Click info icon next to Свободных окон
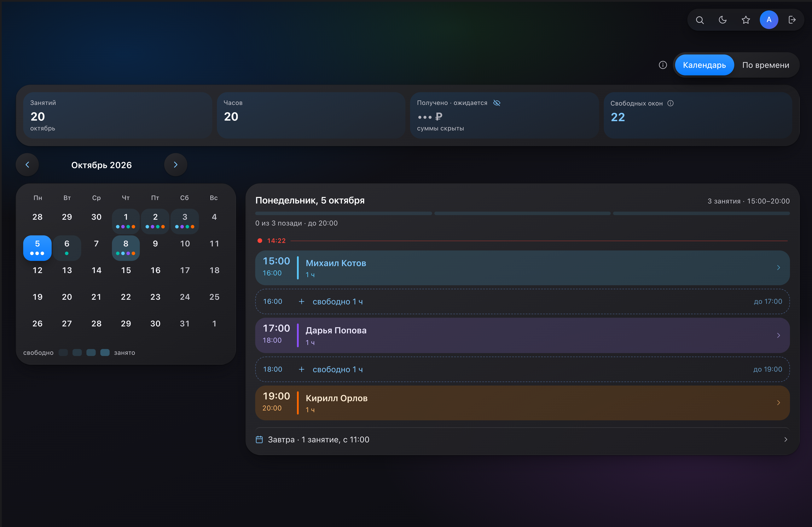The image size is (812, 527). pyautogui.click(x=670, y=103)
